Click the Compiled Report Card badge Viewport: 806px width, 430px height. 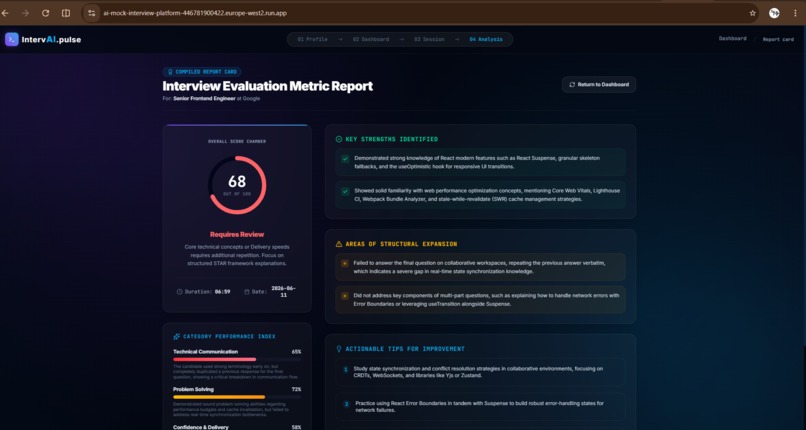tap(202, 72)
